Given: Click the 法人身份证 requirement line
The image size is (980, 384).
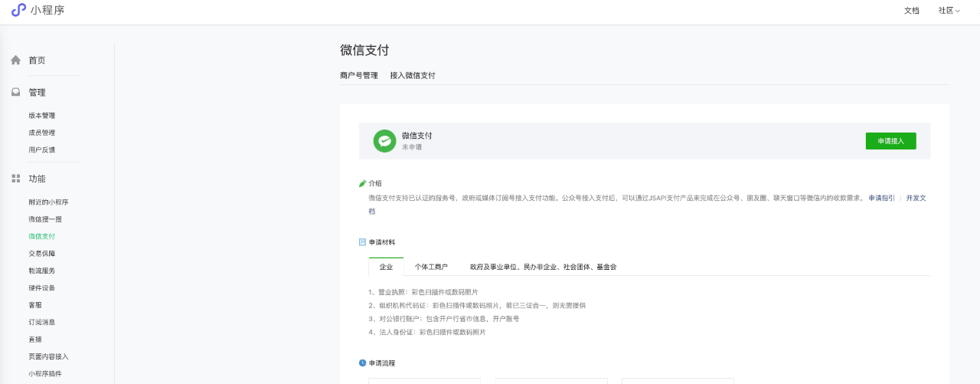Looking at the screenshot, I should [x=427, y=332].
